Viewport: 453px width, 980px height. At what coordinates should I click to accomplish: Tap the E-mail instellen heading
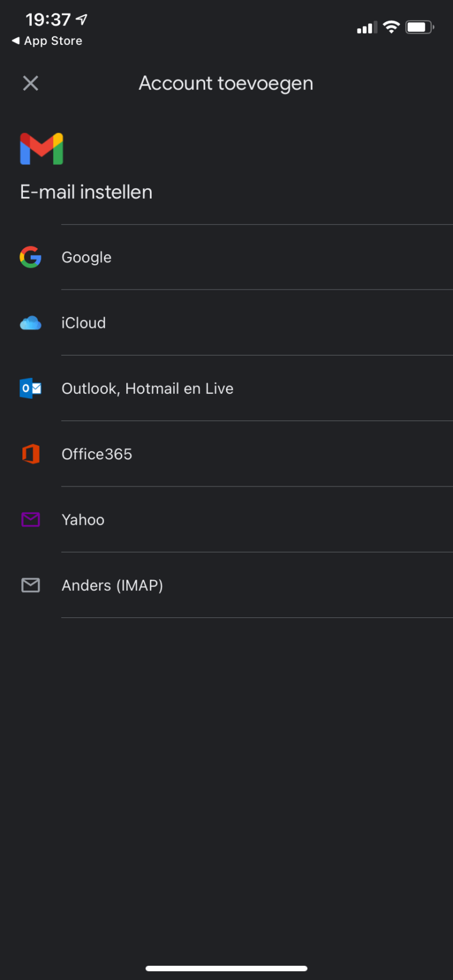coord(86,192)
